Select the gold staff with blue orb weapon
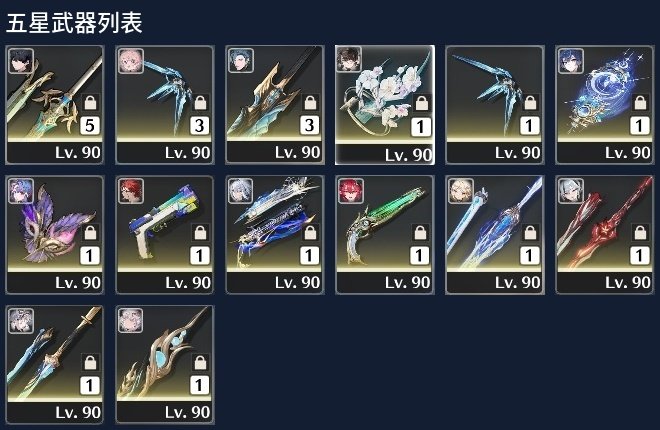Image resolution: width=660 pixels, height=430 pixels. pos(165,365)
